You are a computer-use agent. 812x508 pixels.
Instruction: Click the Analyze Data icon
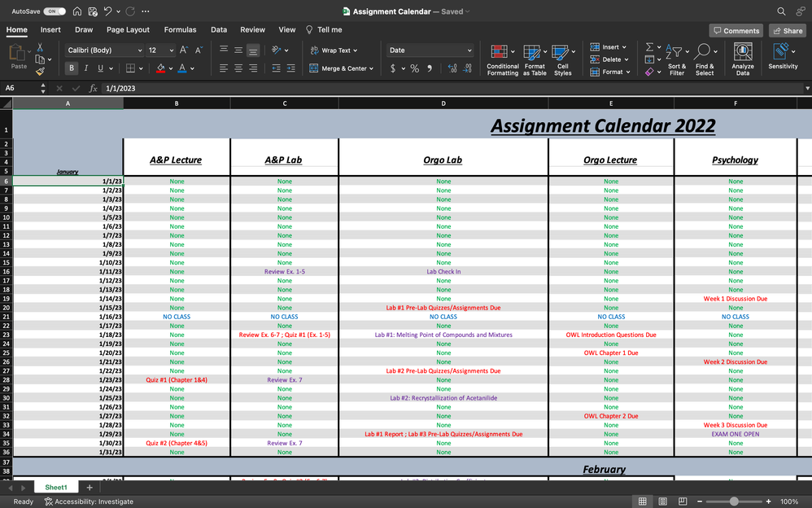(742, 59)
